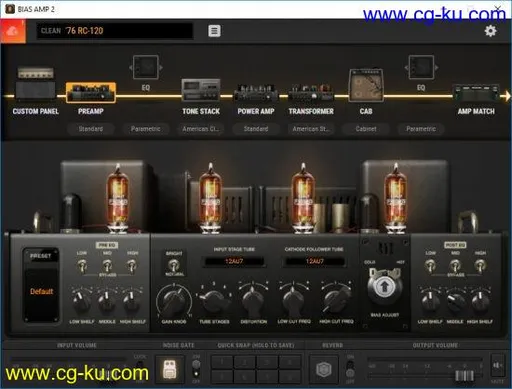Open the preset list menu icon
512x389 pixels.
tap(214, 31)
